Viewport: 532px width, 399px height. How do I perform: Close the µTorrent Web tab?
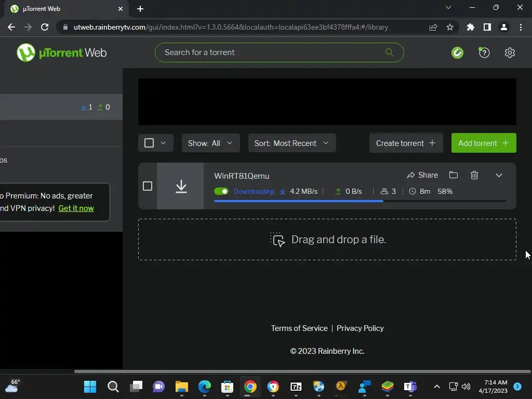(x=121, y=9)
